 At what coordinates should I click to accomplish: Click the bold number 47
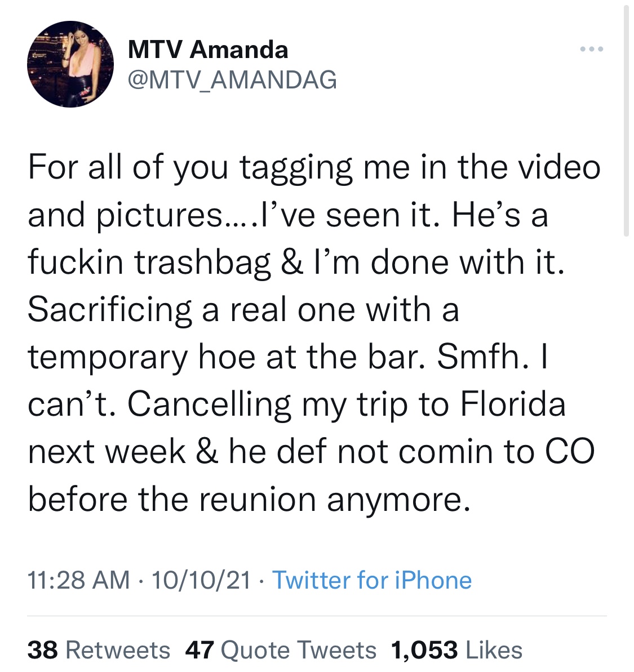click(199, 650)
